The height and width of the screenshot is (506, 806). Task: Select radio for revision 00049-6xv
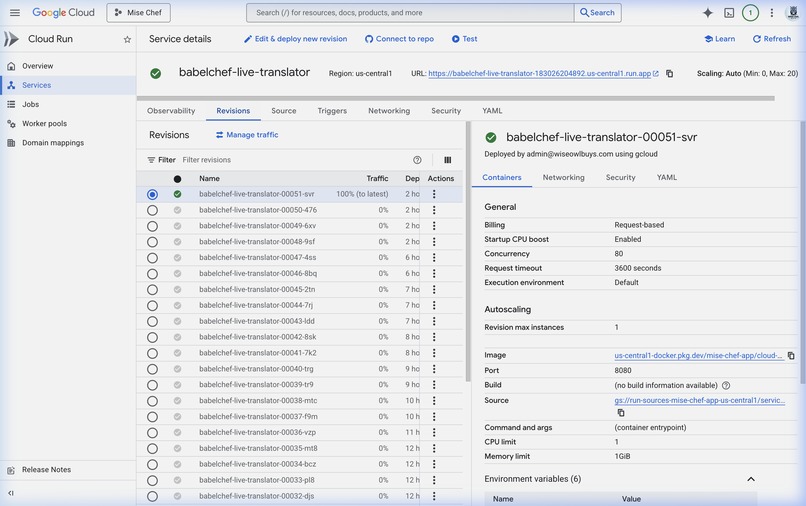click(152, 226)
